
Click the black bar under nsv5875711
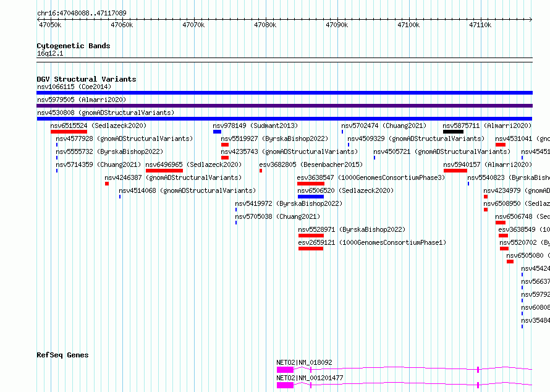click(x=453, y=132)
